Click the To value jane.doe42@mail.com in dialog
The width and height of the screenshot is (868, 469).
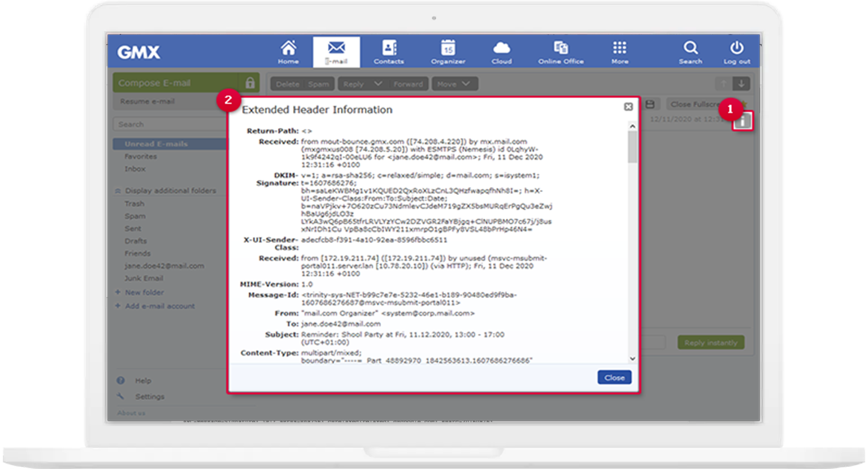pos(341,324)
